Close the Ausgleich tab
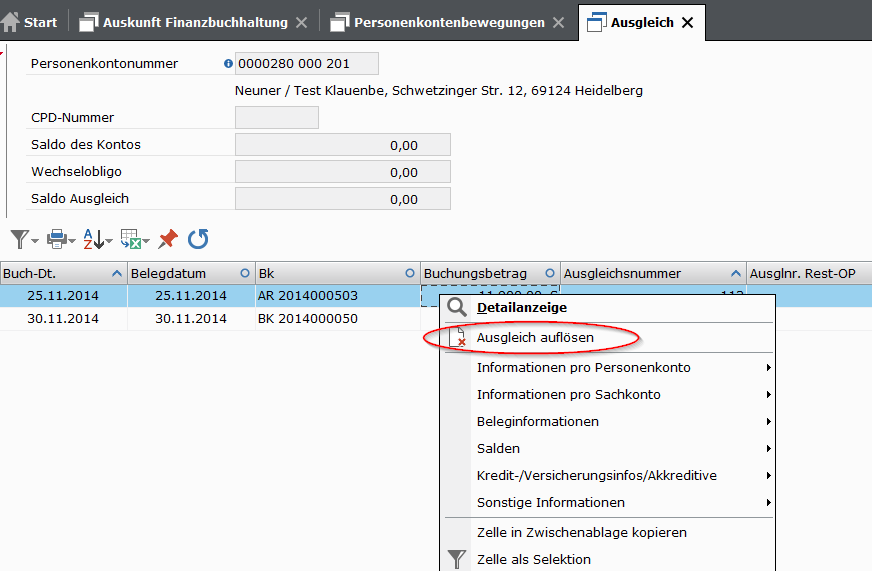This screenshot has height=571, width=872. [687, 22]
